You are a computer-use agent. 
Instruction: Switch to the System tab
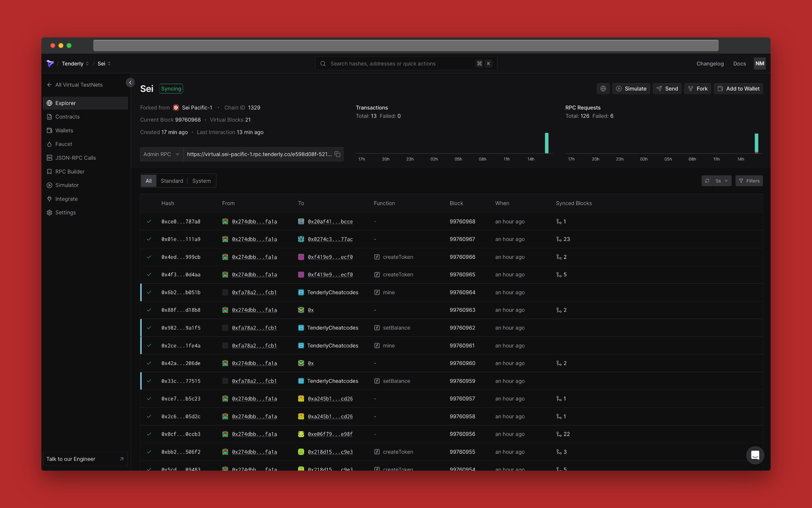click(201, 181)
